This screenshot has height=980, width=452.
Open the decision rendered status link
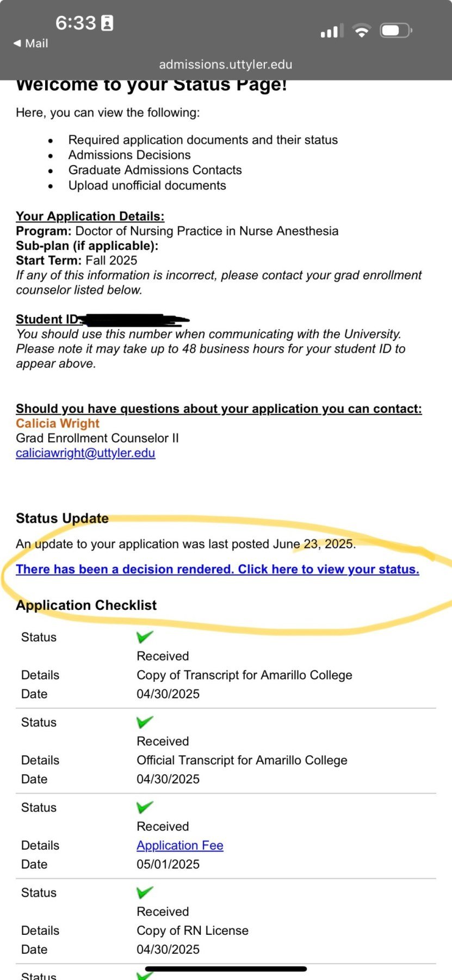pyautogui.click(x=218, y=569)
